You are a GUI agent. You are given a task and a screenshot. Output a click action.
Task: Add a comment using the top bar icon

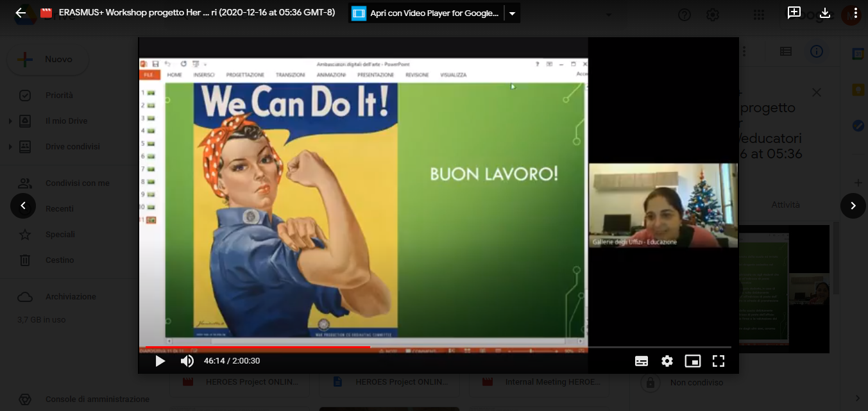click(x=794, y=13)
